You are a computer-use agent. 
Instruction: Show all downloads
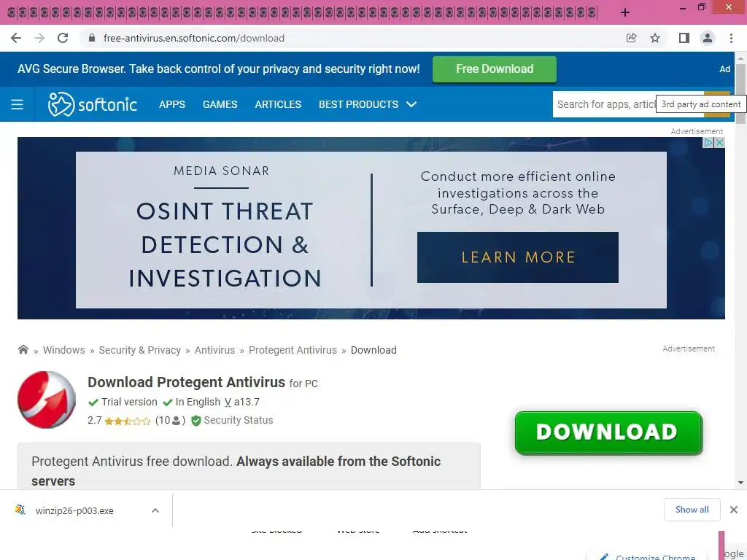point(692,510)
